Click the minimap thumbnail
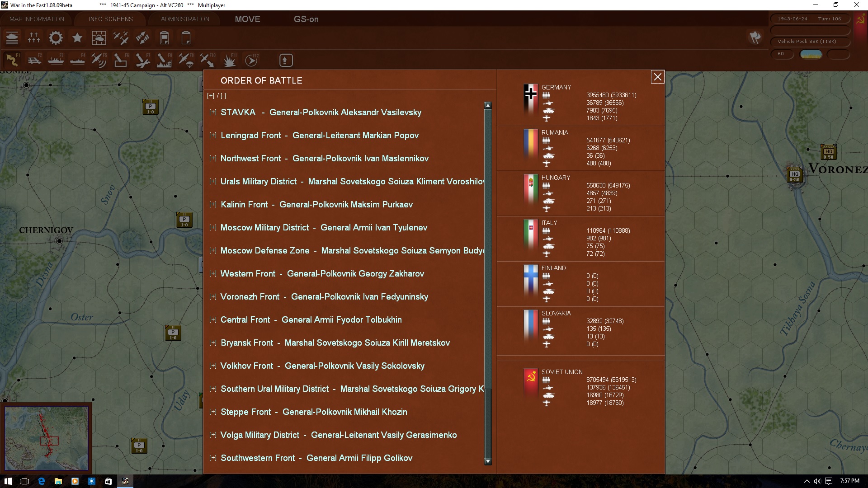Viewport: 868px width, 488px height. (47, 438)
